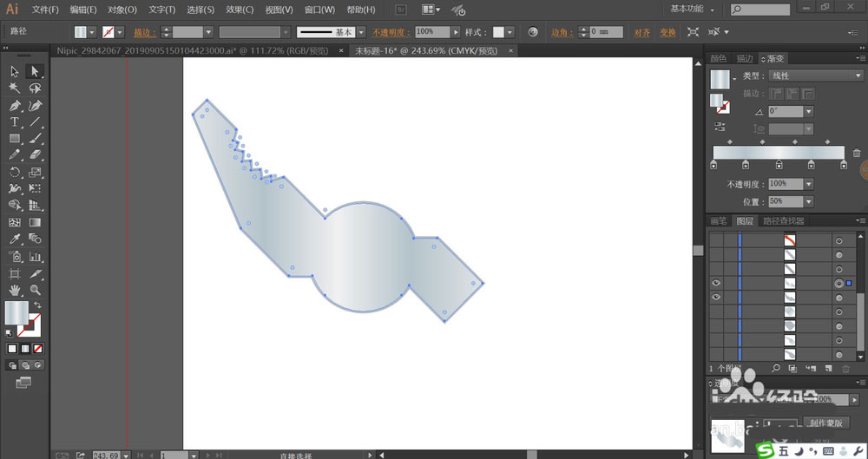Create new layer icon in Layers panel
868x459 pixels.
click(x=828, y=368)
